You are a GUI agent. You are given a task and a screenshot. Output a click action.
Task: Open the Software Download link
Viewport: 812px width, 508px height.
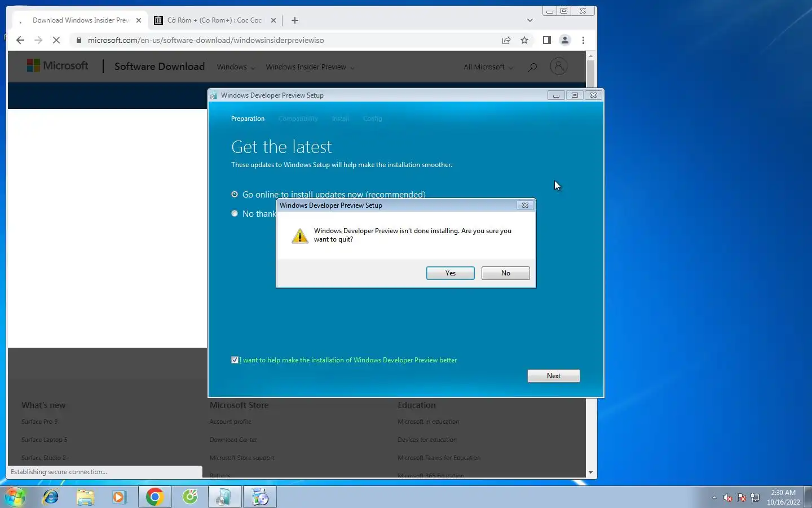(x=160, y=67)
